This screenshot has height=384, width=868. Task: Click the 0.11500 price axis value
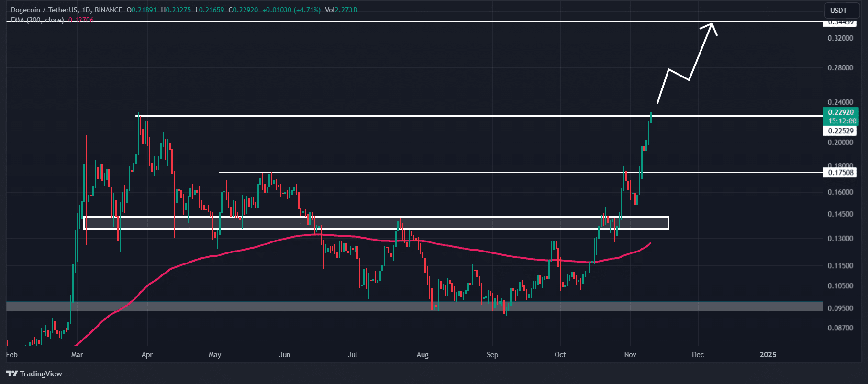[x=840, y=265]
